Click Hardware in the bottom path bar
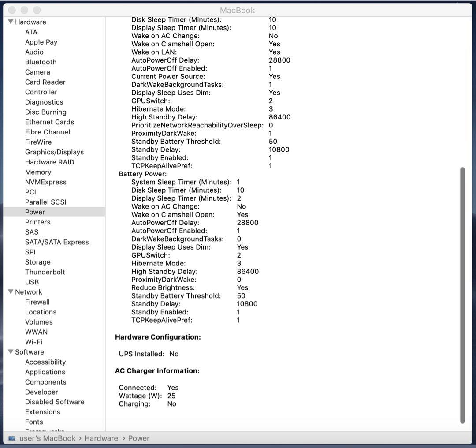 [x=101, y=438]
